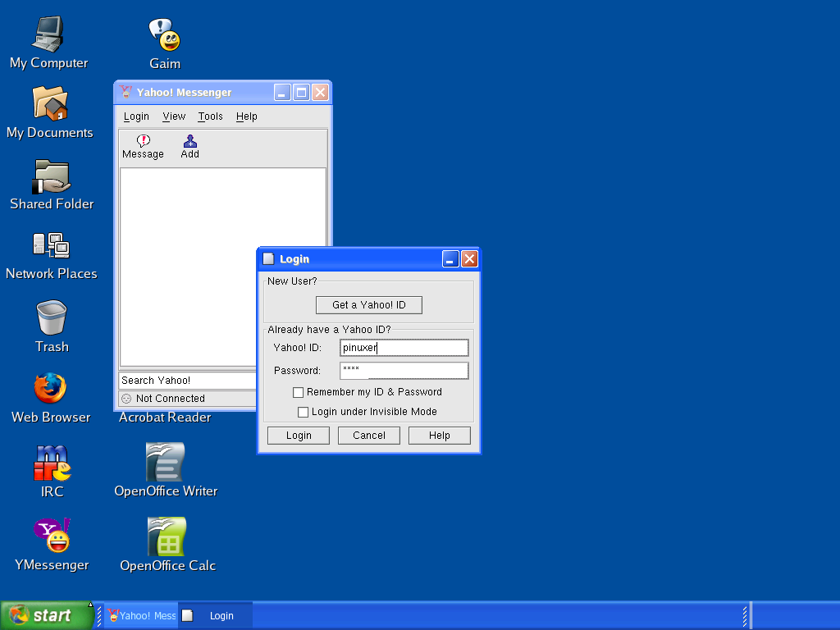This screenshot has width=840, height=630.
Task: Enable Remember my ID & Password checkbox
Action: [x=299, y=393]
